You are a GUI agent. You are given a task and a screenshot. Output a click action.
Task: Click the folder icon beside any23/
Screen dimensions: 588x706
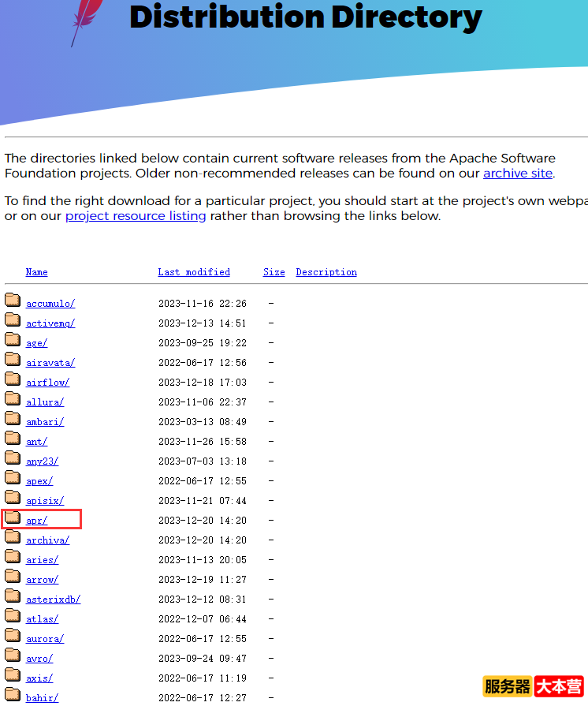coord(13,458)
